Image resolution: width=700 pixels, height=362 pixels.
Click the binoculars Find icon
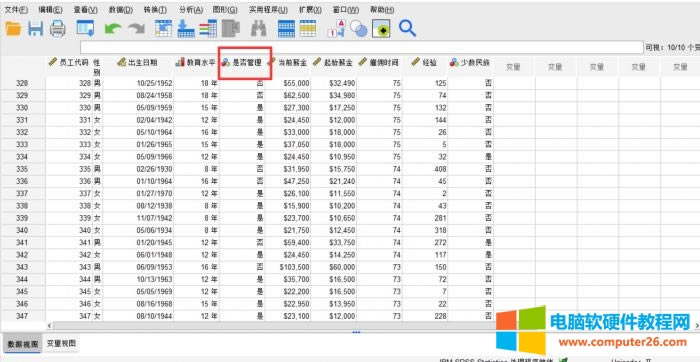tap(258, 29)
